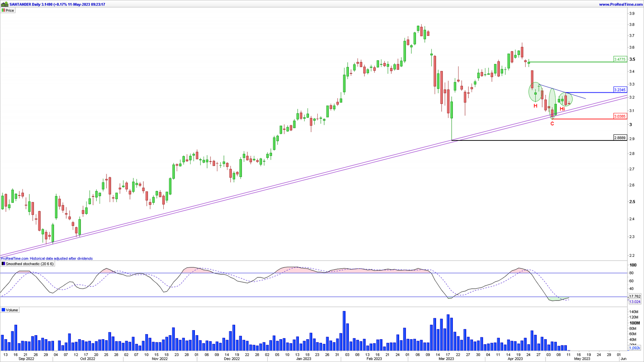This screenshot has width=644, height=362.
Task: Click the Jun month label
Action: coord(623,359)
